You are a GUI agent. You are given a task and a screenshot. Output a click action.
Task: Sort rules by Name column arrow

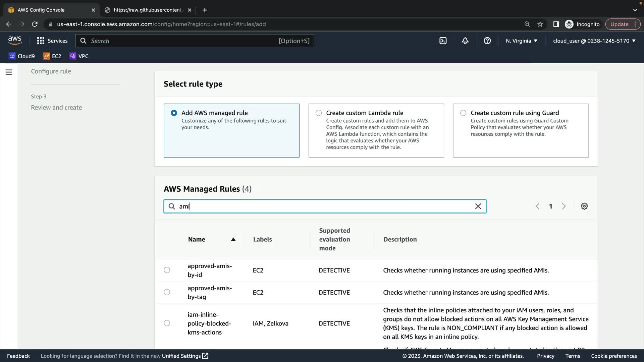233,239
